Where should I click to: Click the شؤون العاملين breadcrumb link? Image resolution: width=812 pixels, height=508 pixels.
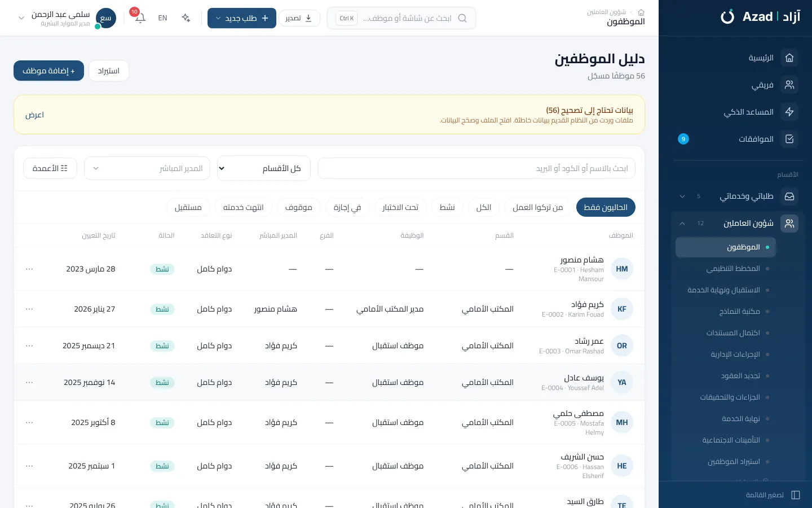(606, 12)
